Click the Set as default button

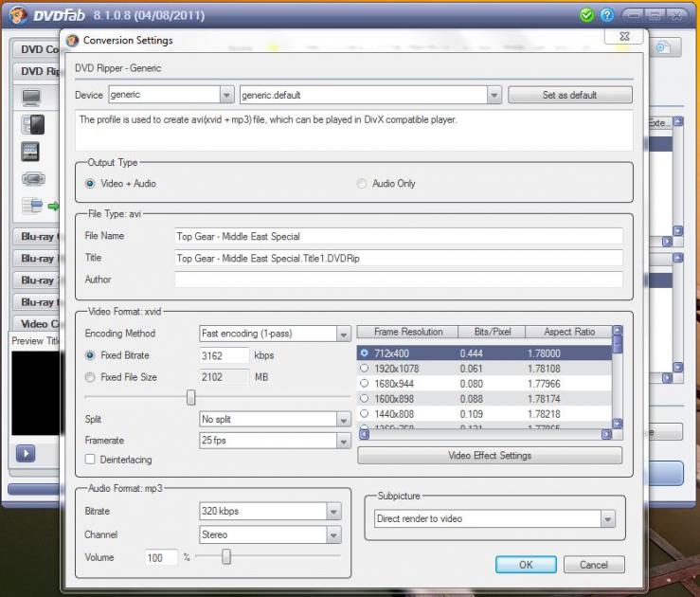569,96
